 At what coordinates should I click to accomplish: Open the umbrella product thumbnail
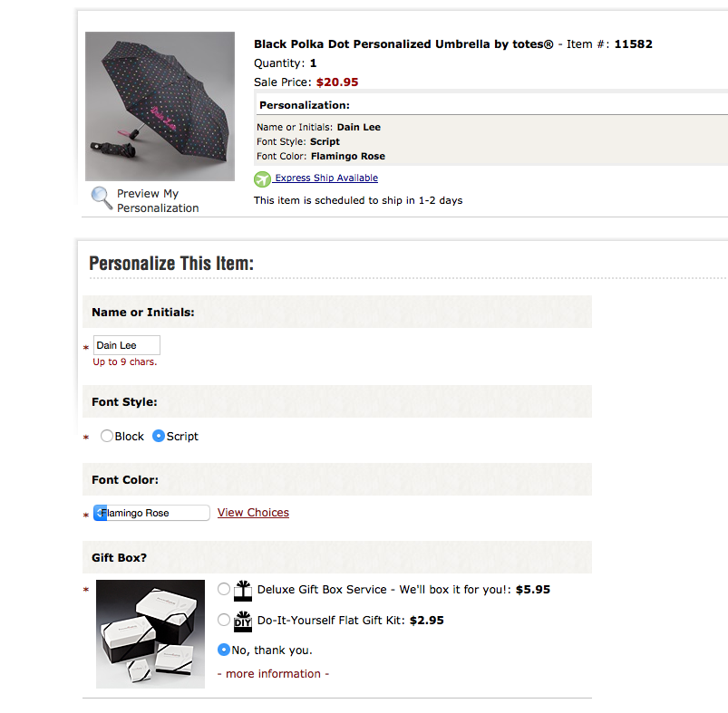click(x=160, y=106)
